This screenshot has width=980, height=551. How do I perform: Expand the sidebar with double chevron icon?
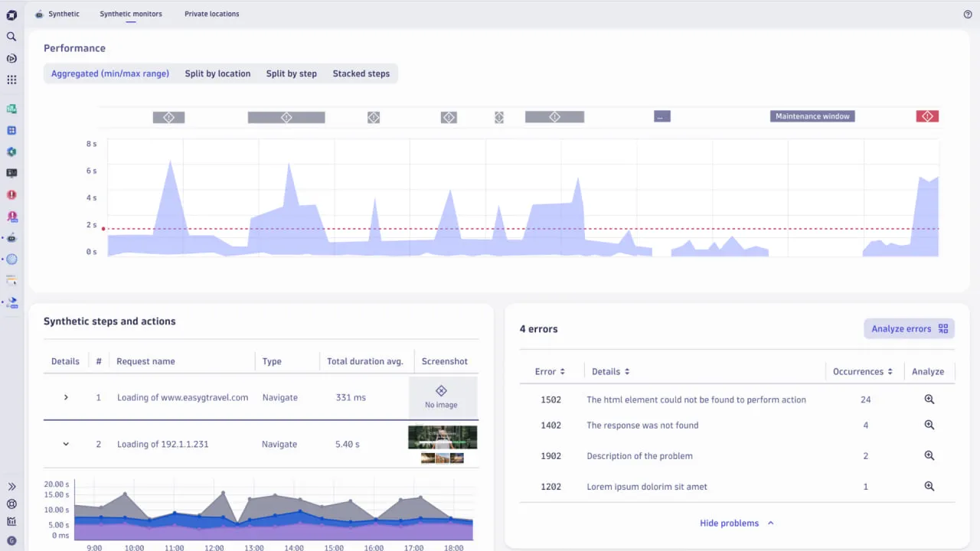(x=11, y=487)
